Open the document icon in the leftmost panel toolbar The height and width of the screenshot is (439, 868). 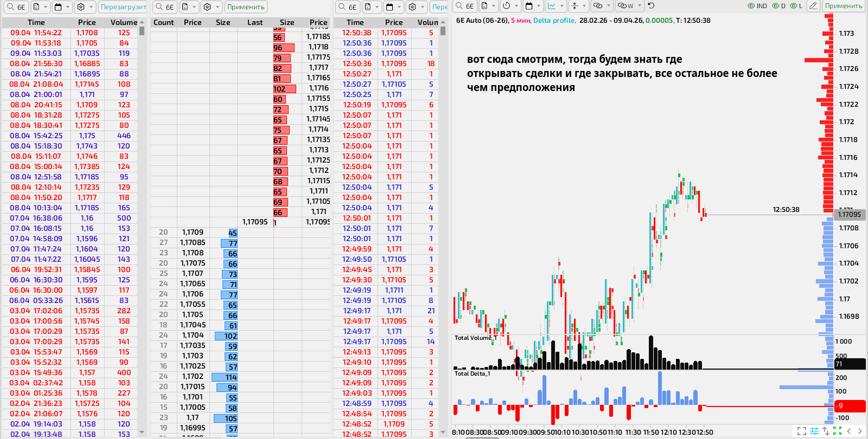[x=36, y=7]
